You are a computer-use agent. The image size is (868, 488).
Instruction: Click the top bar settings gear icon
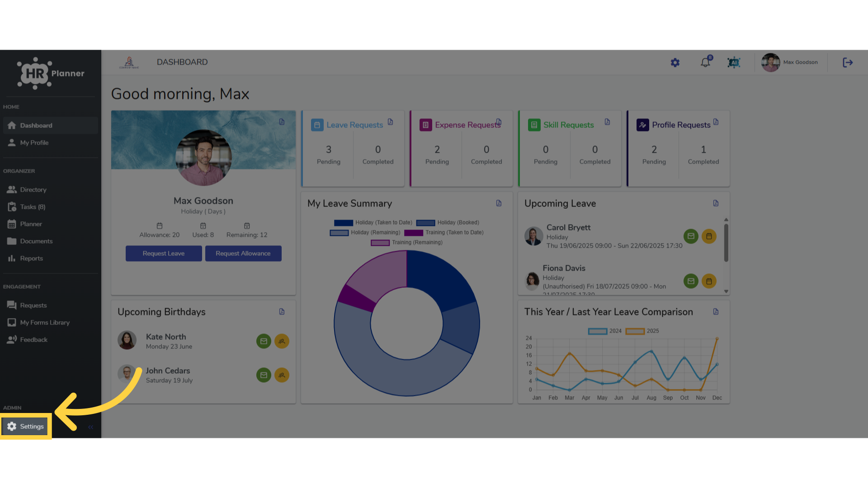tap(675, 62)
